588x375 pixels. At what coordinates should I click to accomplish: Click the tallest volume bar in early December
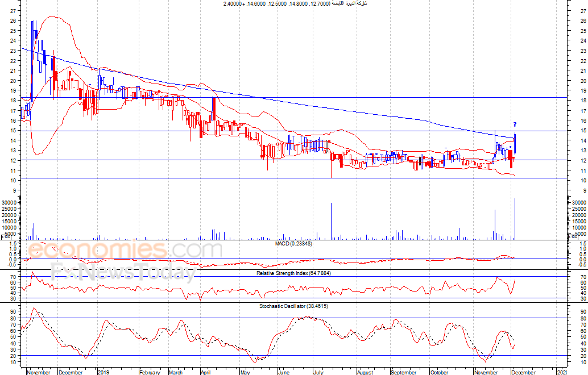(x=515, y=219)
